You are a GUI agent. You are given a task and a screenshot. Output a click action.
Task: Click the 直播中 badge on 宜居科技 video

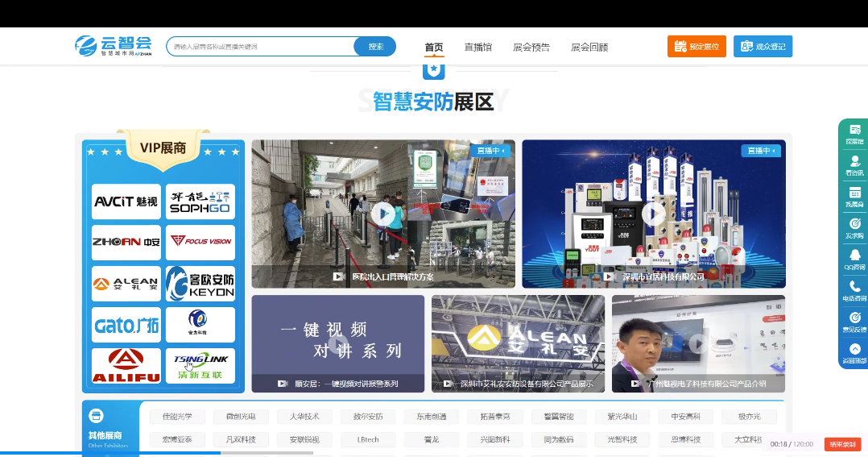(761, 151)
